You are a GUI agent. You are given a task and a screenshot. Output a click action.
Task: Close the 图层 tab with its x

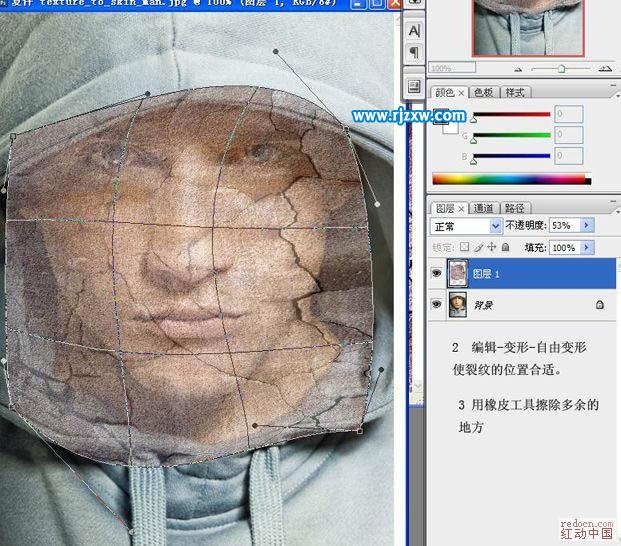click(x=461, y=209)
